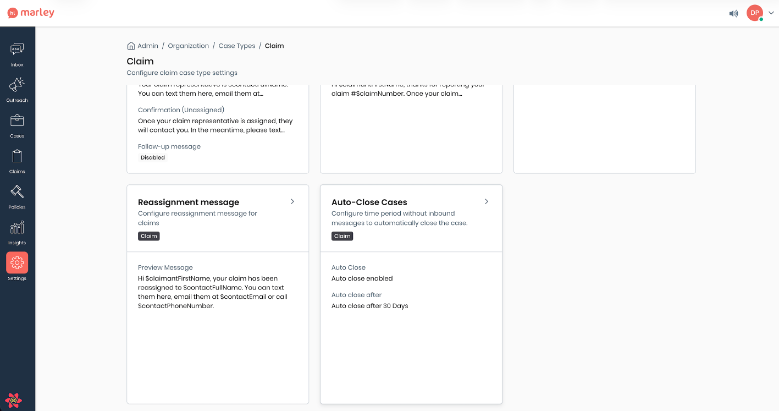This screenshot has height=412, width=780.
Task: Open the Auto-Close Cases card title
Action: [x=369, y=202]
